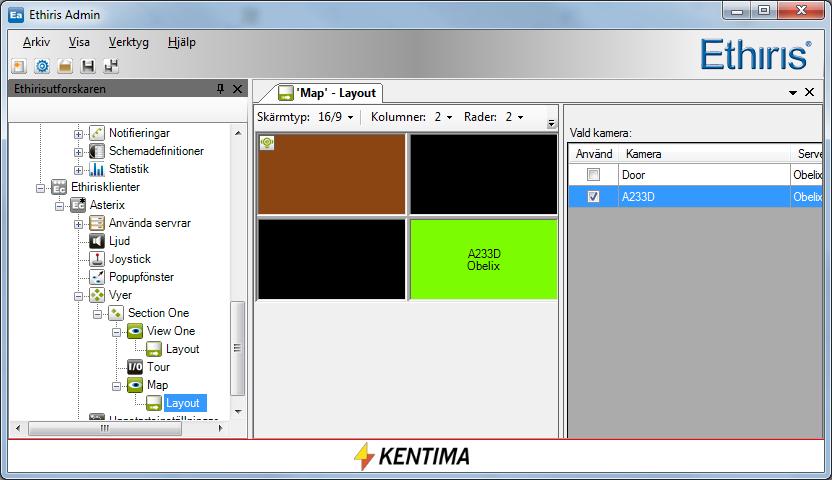Screen dimensions: 832x480
Task: Close the Ethirisutforskaren panel
Action: click(237, 89)
